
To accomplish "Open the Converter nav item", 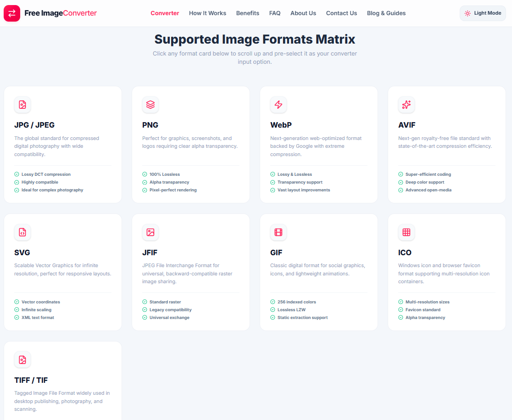I will point(165,13).
